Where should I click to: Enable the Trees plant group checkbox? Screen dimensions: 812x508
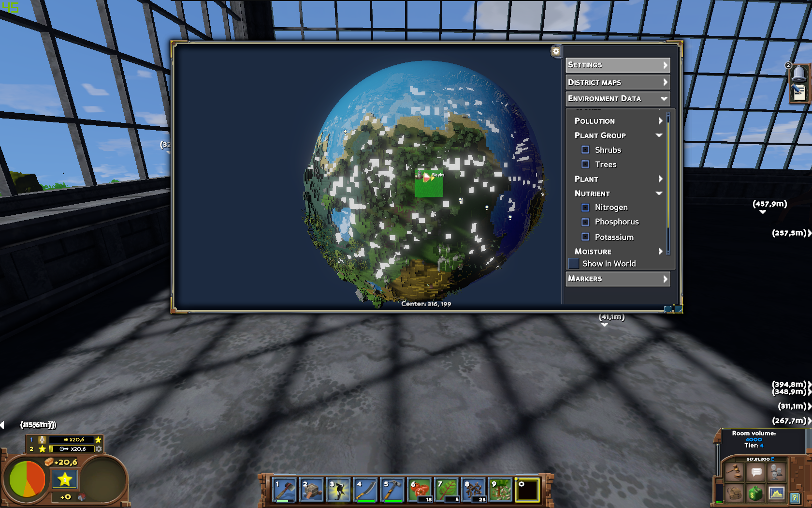coord(585,164)
